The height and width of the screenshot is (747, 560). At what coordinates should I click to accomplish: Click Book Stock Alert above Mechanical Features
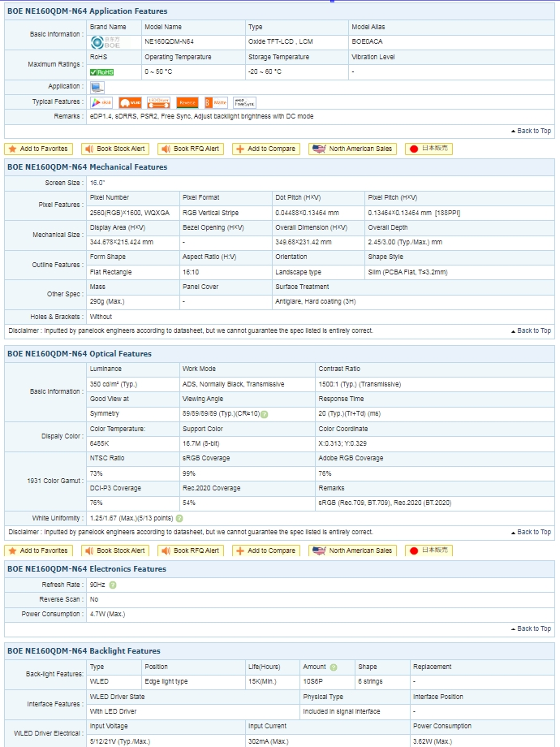click(115, 149)
